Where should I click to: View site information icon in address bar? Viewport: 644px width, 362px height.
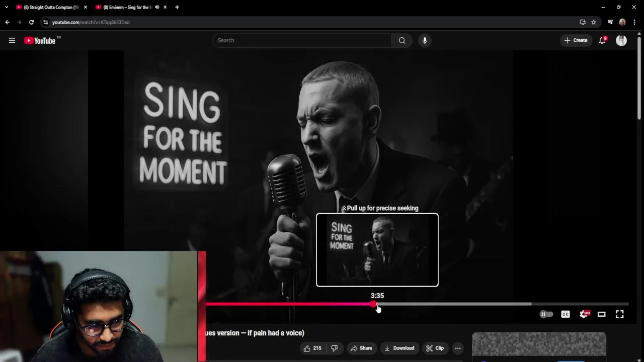(46, 22)
